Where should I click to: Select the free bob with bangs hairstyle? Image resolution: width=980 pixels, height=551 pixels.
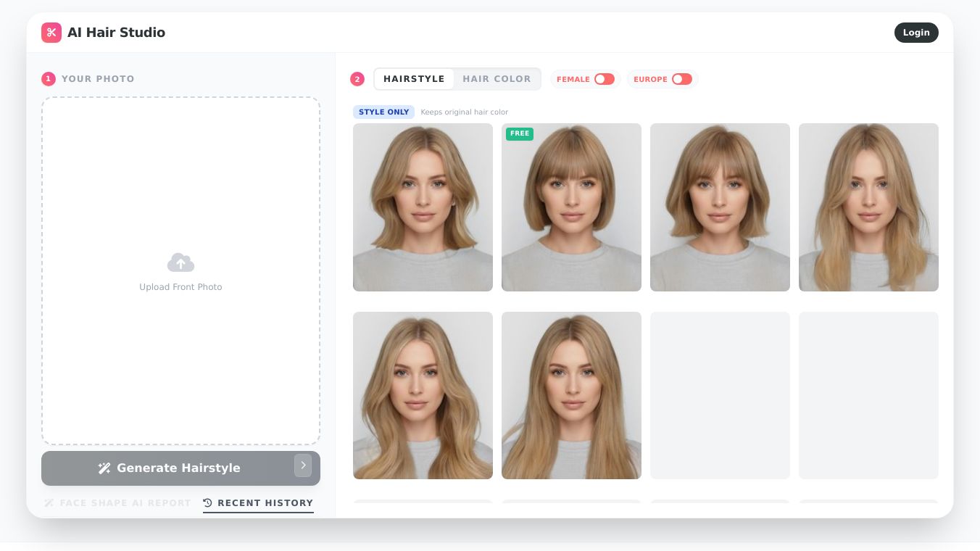[571, 207]
